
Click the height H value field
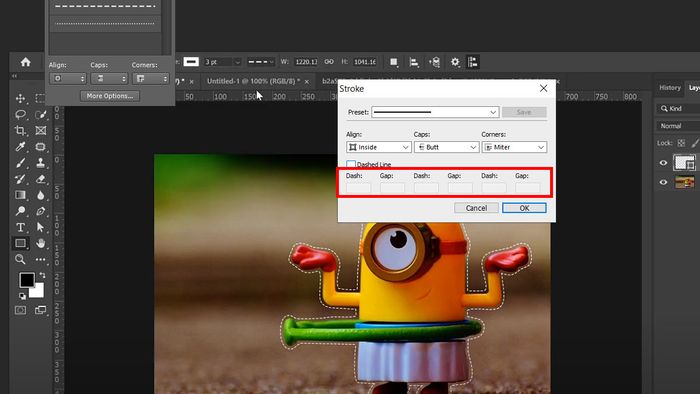(x=365, y=62)
